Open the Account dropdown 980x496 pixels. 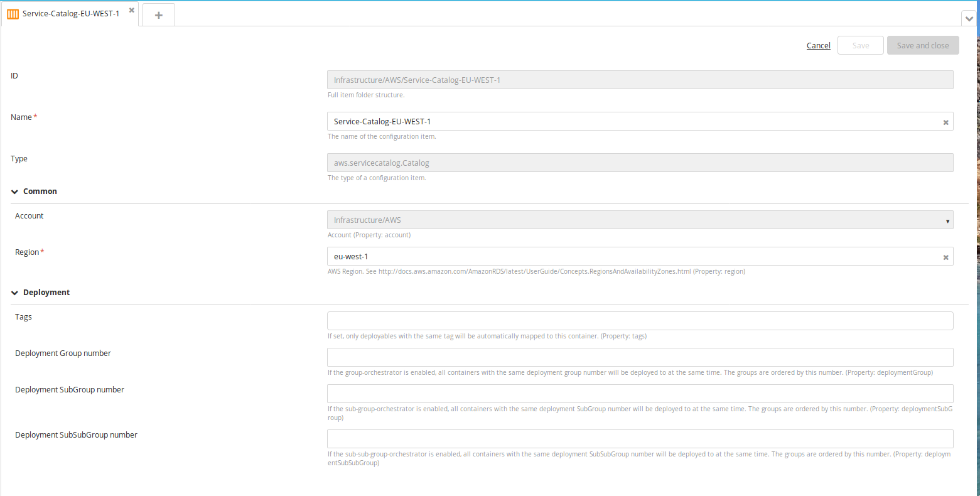(639, 220)
